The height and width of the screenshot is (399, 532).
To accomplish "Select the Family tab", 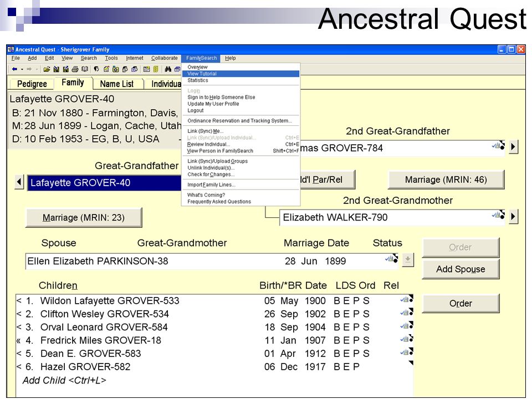I will (x=73, y=83).
